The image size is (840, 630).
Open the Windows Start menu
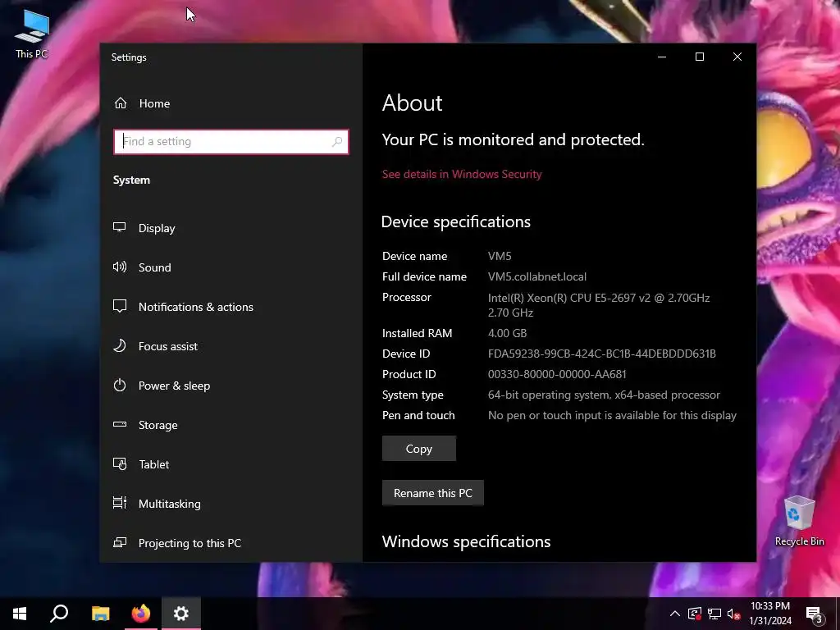[x=20, y=614]
